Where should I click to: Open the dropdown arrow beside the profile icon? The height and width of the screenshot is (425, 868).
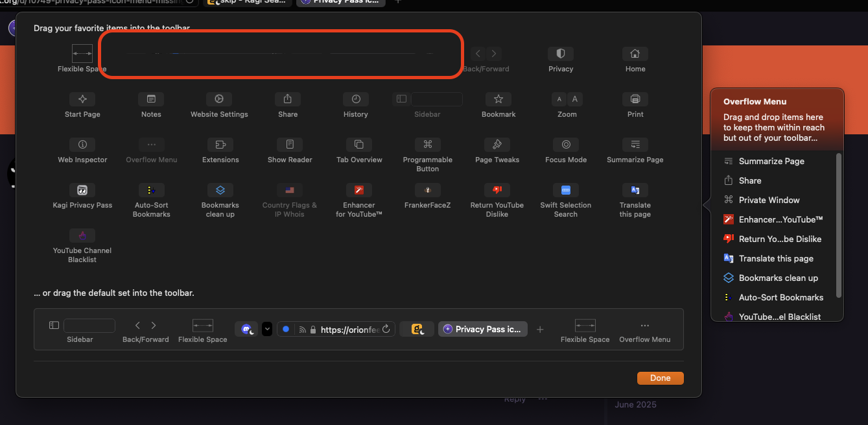267,329
